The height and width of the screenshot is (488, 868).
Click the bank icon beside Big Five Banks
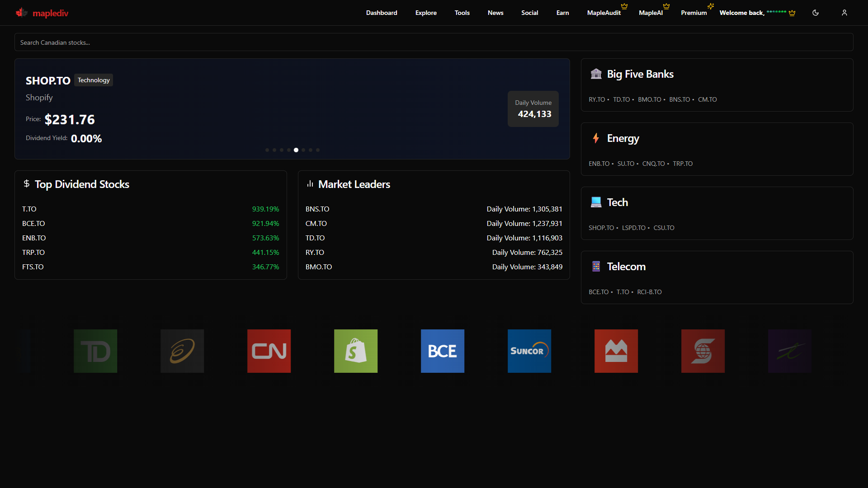coord(596,74)
